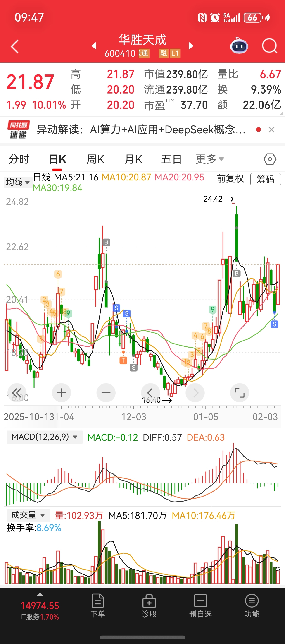Tap the L1 level badge
The height and width of the screenshot is (644, 285).
tap(175, 53)
